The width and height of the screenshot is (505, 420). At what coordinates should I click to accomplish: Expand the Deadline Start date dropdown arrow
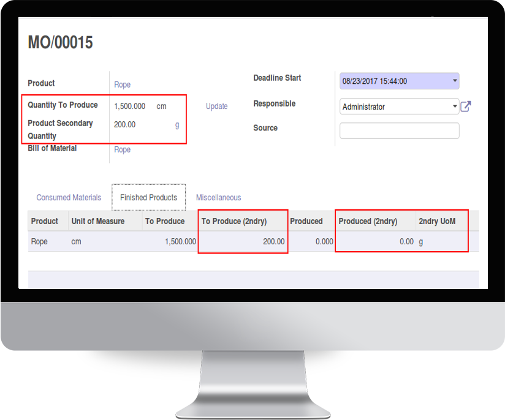[455, 80]
